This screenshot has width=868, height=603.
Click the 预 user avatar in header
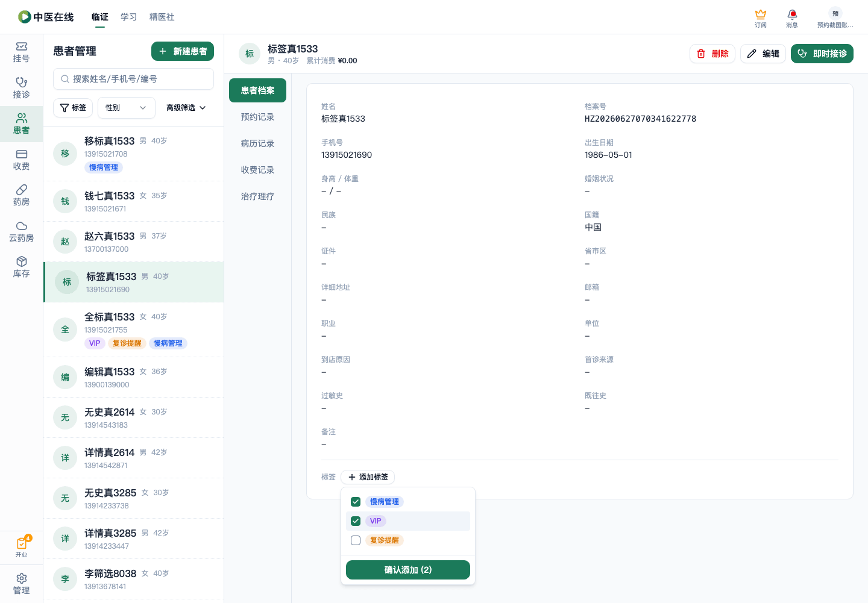click(835, 13)
